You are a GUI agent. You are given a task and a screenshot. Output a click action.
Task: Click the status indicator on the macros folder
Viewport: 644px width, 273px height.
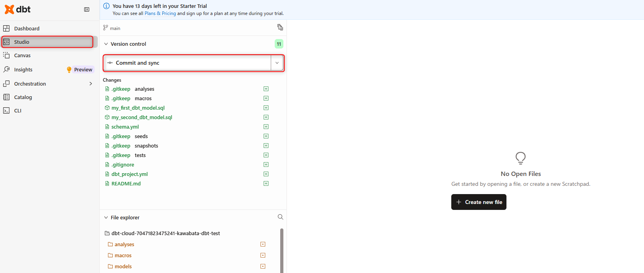(263, 255)
